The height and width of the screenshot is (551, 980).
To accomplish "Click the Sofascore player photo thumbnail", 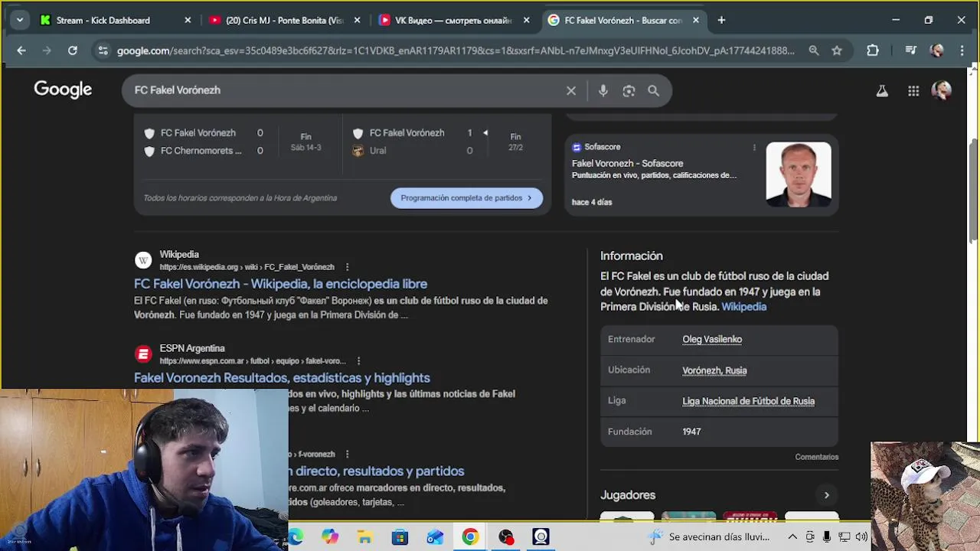I will pos(799,174).
